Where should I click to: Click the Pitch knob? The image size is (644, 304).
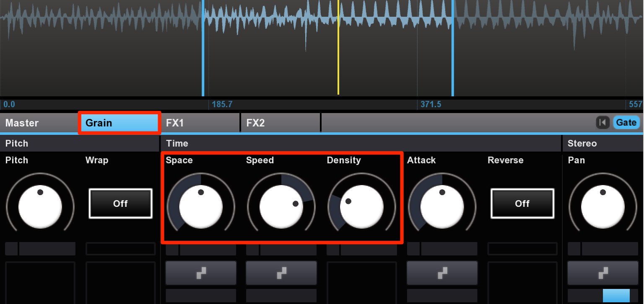tap(40, 206)
